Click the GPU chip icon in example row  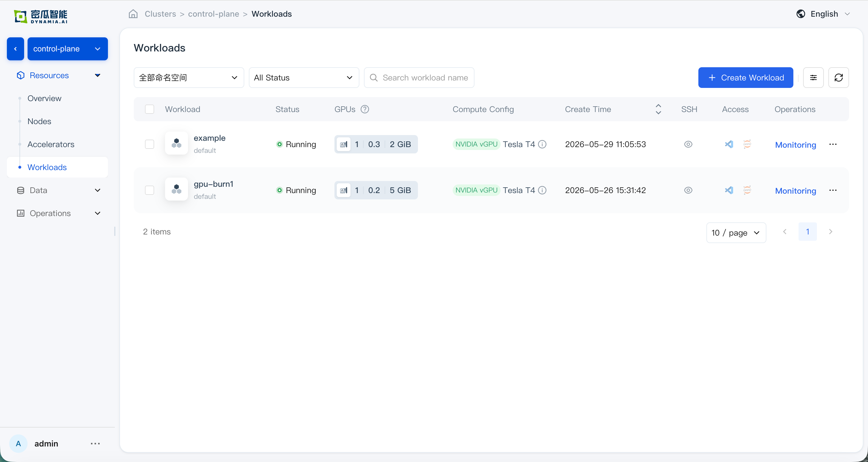click(343, 144)
